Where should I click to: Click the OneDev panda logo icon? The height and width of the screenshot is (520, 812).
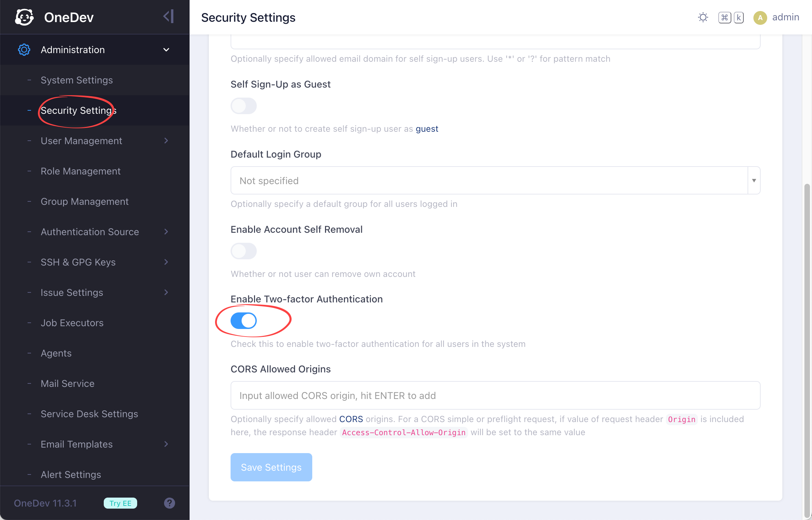coord(24,17)
